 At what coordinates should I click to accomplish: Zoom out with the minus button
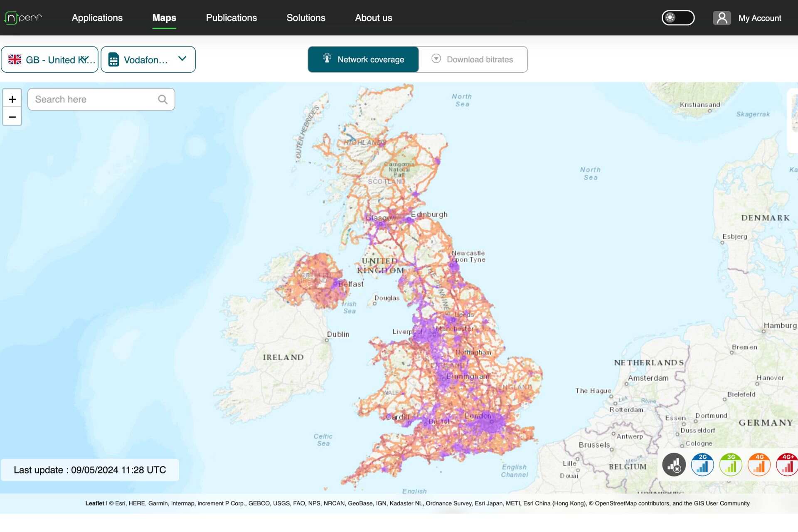pyautogui.click(x=12, y=117)
